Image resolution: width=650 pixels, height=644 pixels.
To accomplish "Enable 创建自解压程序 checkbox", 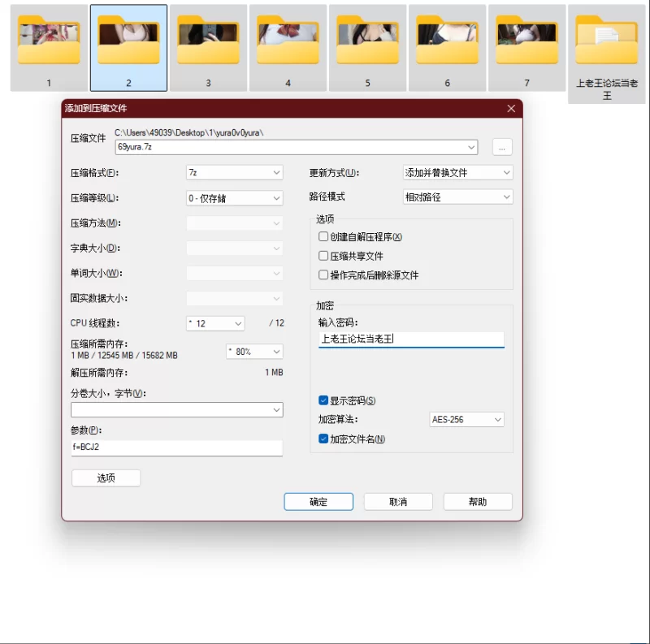I will click(323, 236).
